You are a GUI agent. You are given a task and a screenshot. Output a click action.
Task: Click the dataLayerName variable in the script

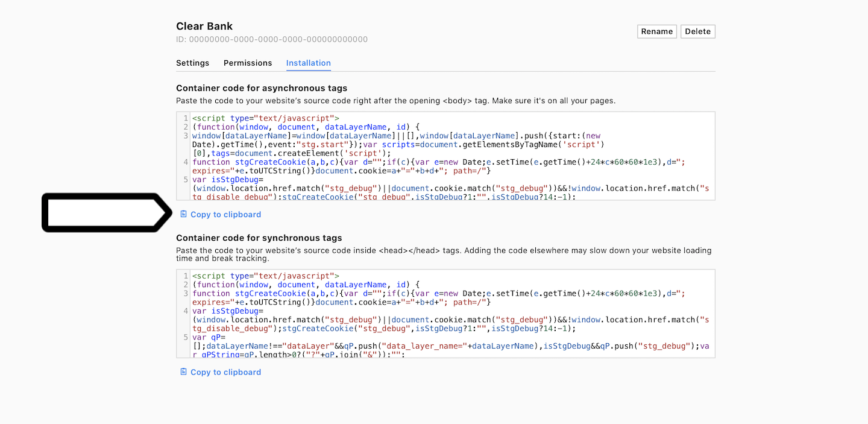tap(355, 127)
